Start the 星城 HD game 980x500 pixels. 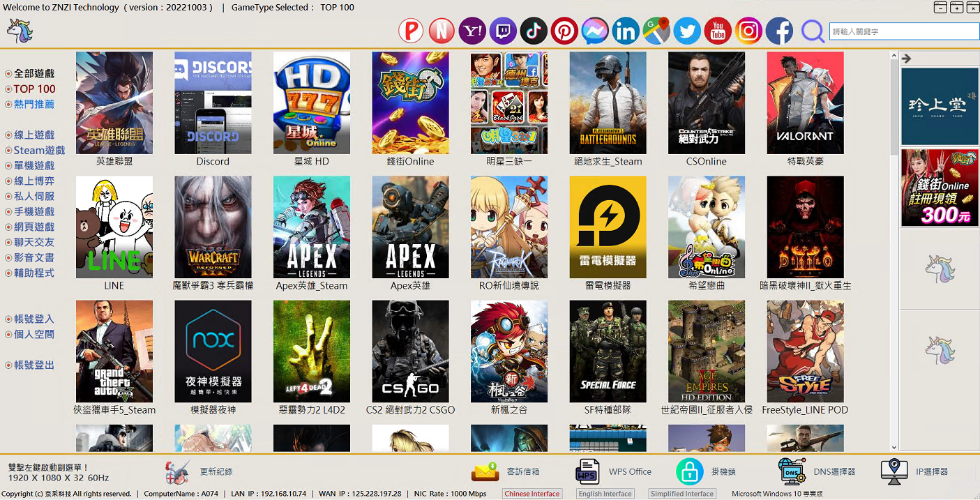(312, 103)
